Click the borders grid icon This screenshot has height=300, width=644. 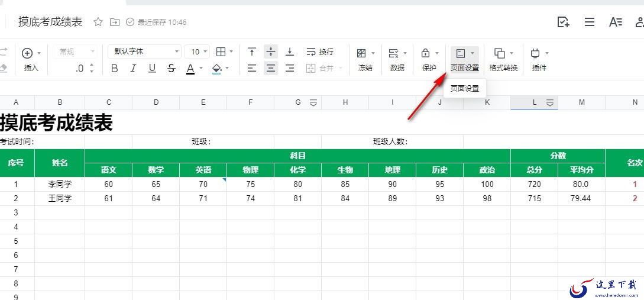[221, 52]
